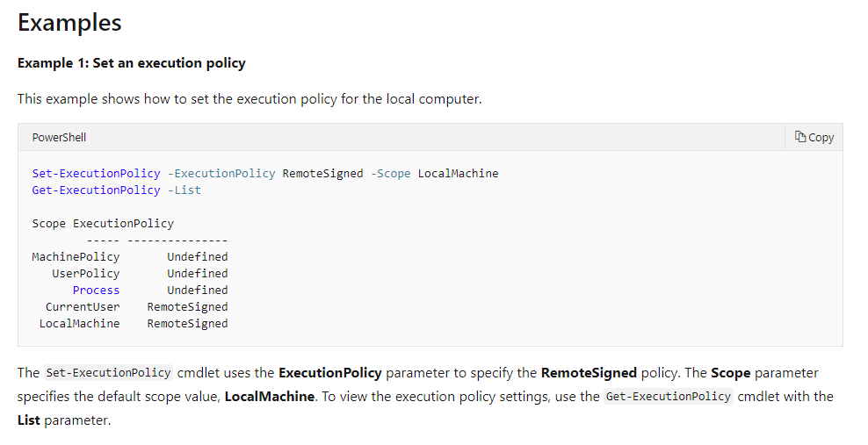The width and height of the screenshot is (868, 445).
Task: Click the PowerShell language label
Action: [59, 138]
